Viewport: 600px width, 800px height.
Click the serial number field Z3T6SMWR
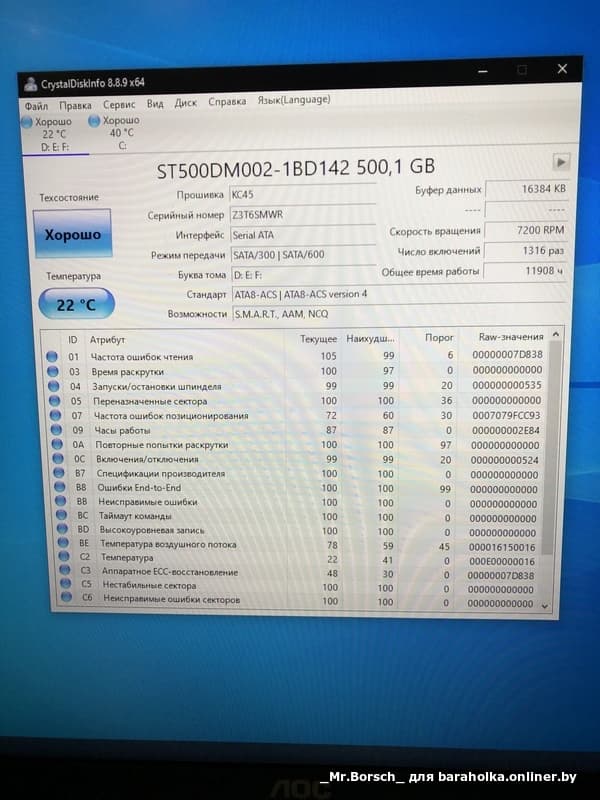tap(303, 215)
